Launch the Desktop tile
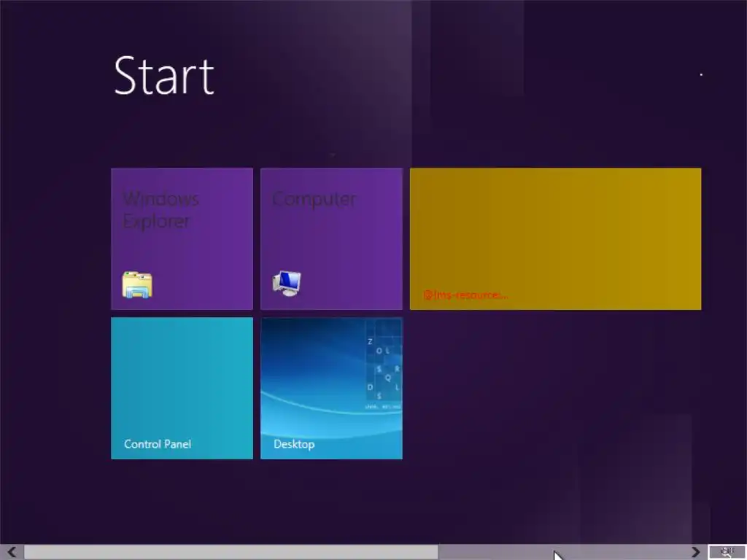 [x=332, y=388]
